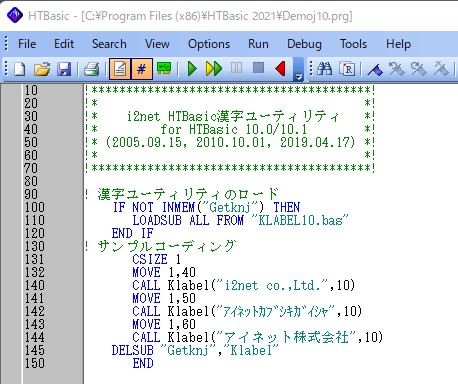The height and width of the screenshot is (384, 458).
Task: Click the LOADSUB ALL FROM statement line
Action: [240, 220]
